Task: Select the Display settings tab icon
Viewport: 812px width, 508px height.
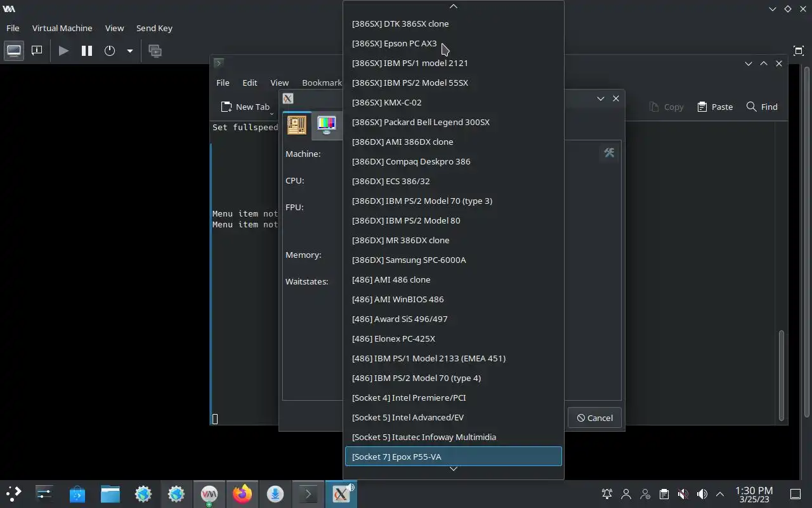Action: 327,125
